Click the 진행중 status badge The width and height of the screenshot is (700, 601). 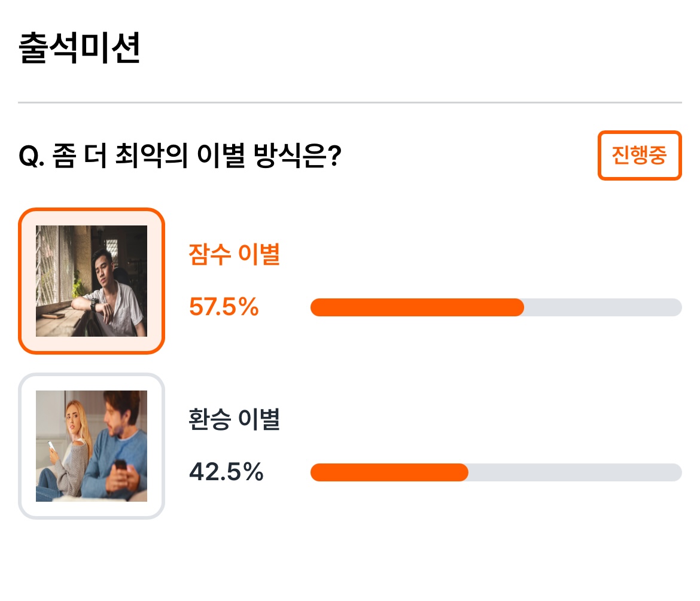[x=640, y=155]
